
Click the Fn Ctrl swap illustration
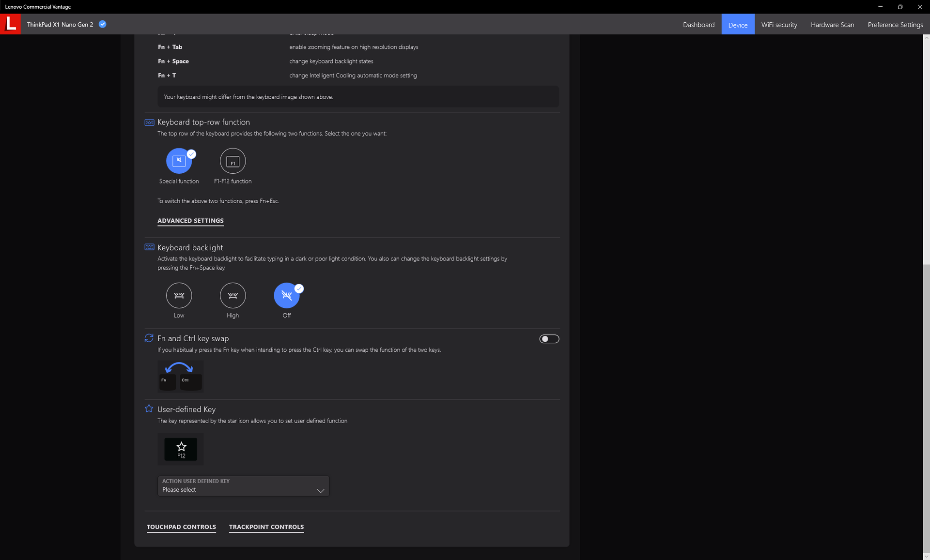tap(180, 376)
